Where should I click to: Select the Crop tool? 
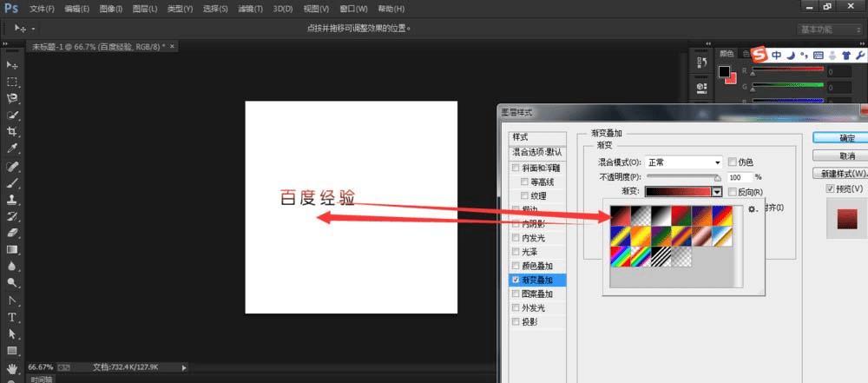point(12,132)
